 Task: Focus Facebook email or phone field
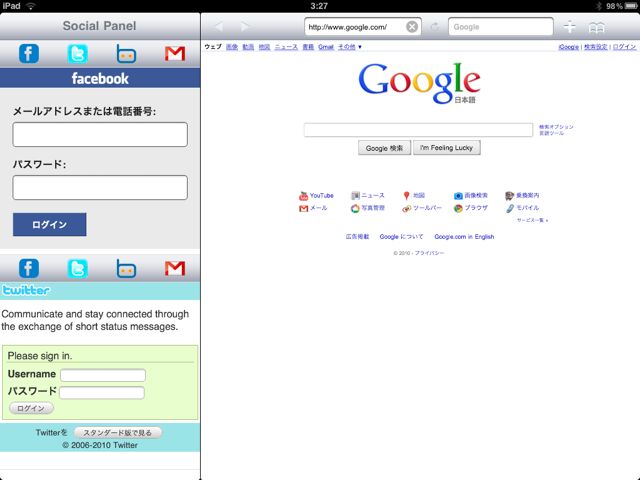tap(100, 134)
